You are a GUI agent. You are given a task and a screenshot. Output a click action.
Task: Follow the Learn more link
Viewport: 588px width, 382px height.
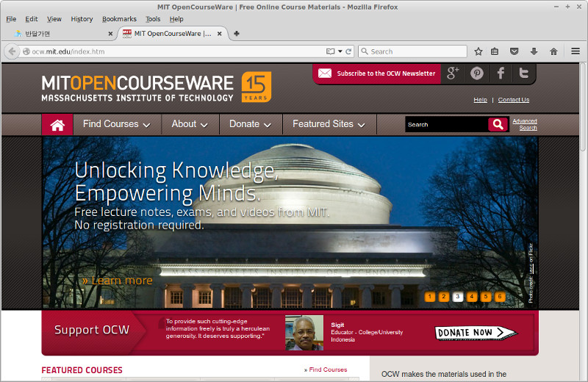pos(118,281)
